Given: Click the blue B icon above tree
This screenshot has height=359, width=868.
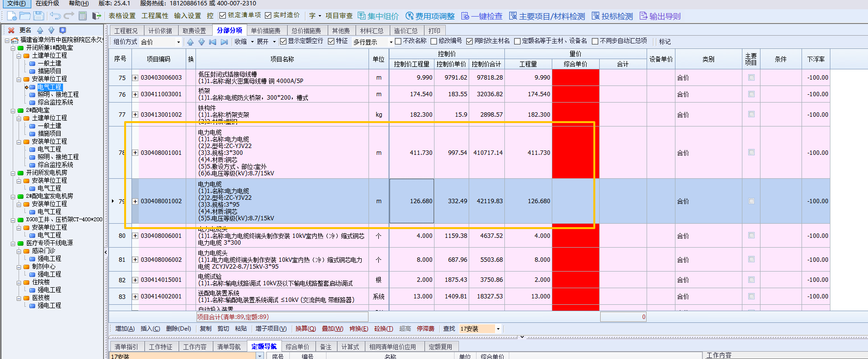Looking at the screenshot, I should [63, 30].
